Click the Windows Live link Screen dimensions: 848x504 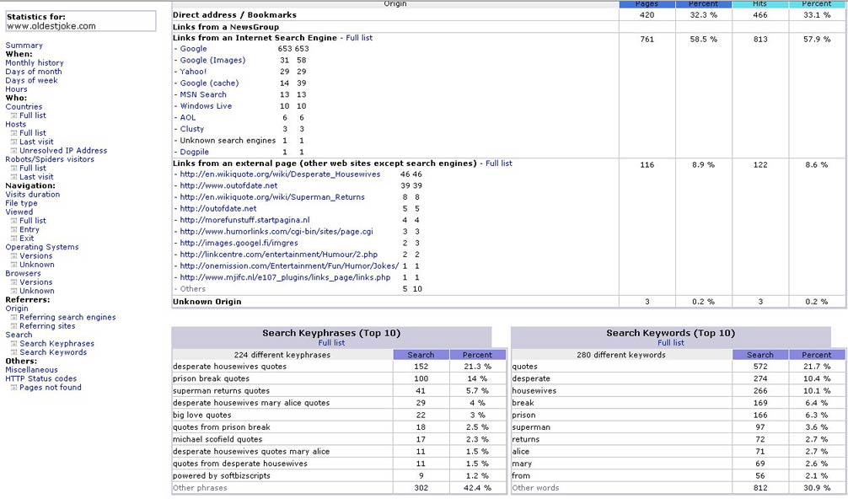(206, 106)
